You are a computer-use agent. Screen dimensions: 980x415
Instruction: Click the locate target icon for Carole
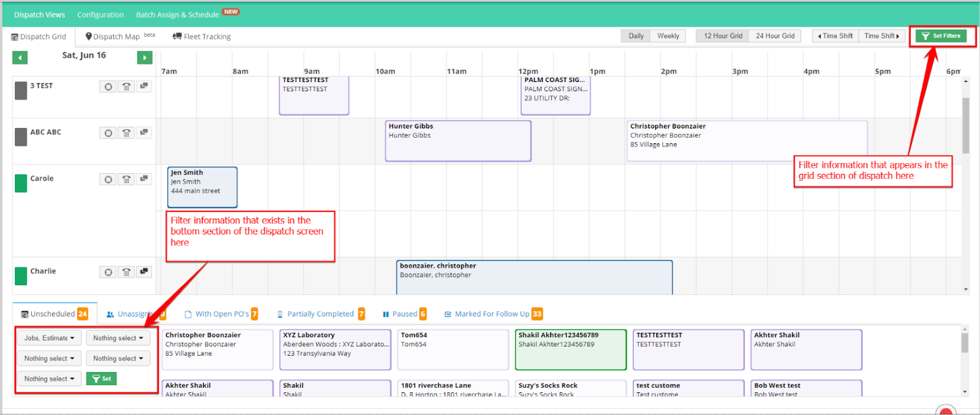point(108,179)
